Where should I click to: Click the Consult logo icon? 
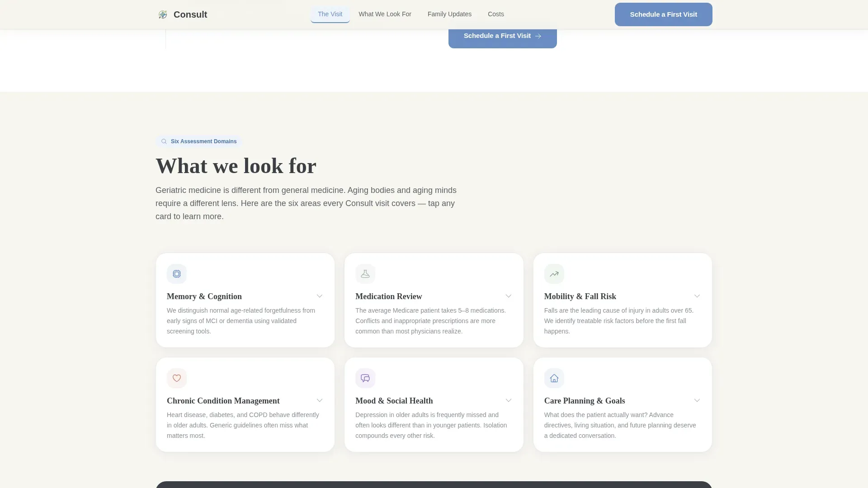163,14
